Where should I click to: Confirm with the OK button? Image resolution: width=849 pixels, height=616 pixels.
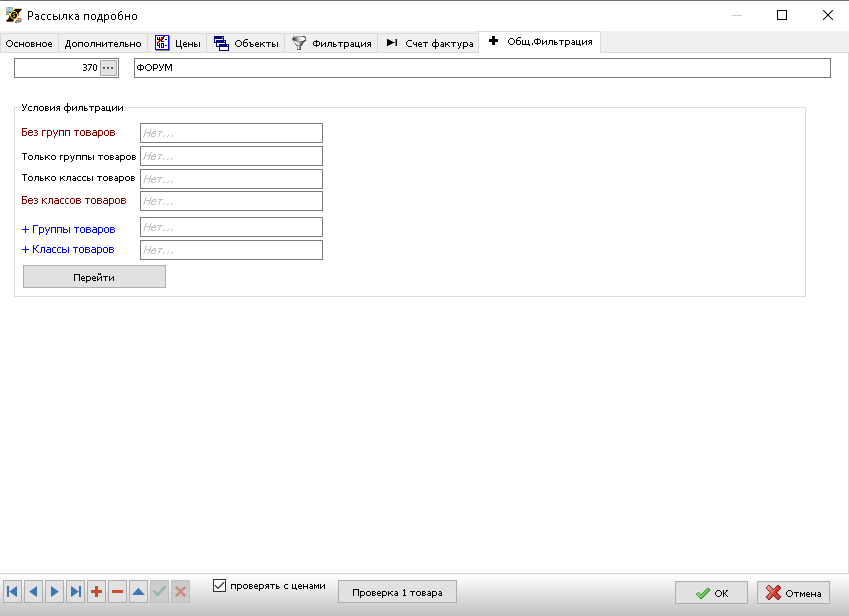pos(712,593)
